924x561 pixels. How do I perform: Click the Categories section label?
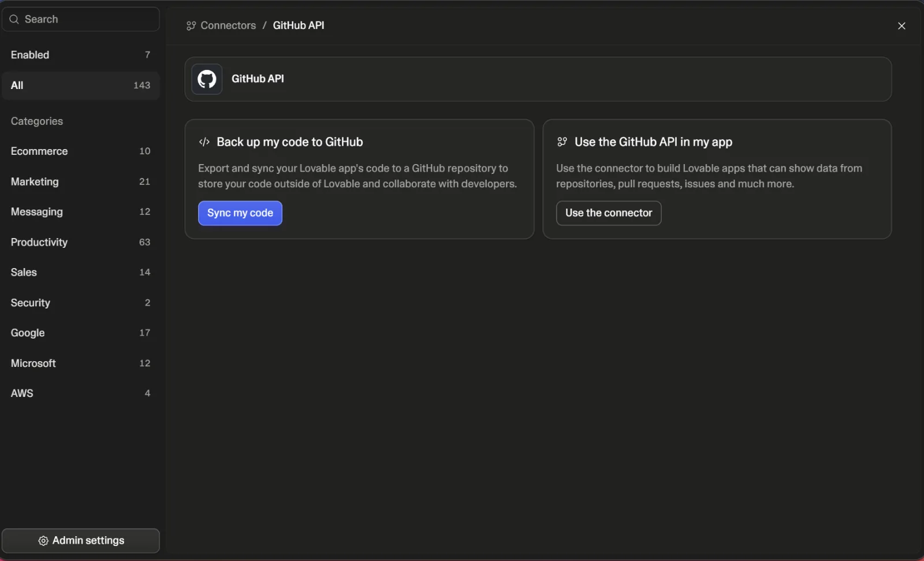pyautogui.click(x=37, y=121)
